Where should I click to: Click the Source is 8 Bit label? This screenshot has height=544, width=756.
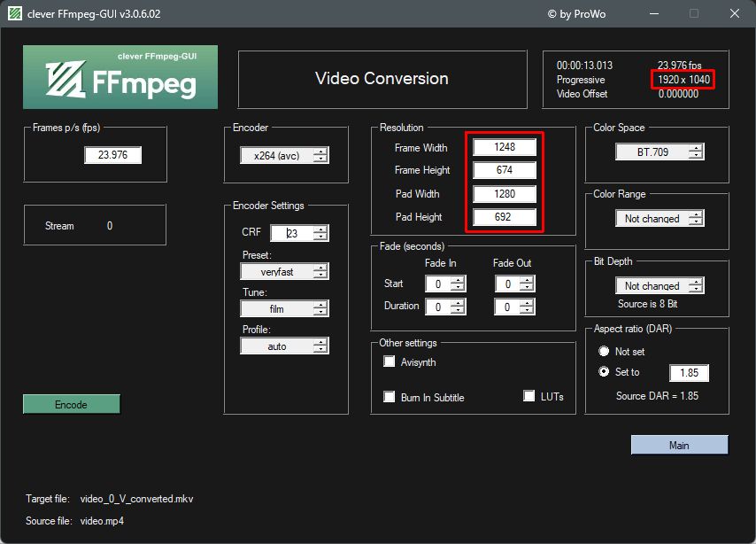pyautogui.click(x=647, y=304)
